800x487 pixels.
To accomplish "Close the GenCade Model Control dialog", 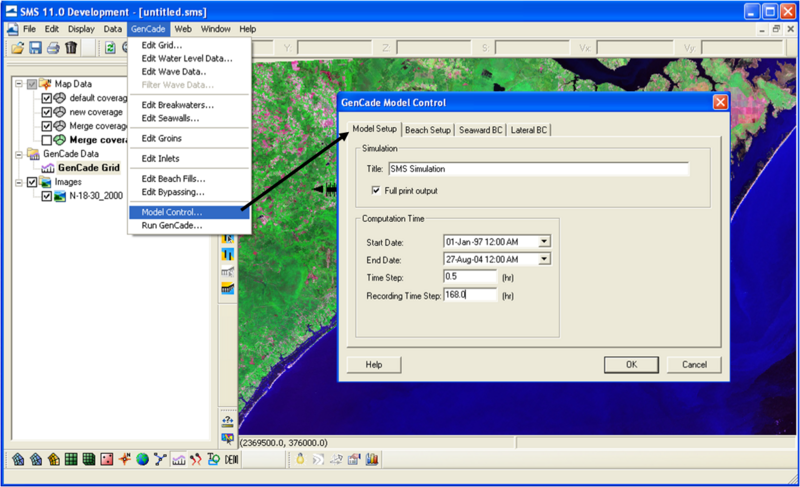I will coord(720,102).
